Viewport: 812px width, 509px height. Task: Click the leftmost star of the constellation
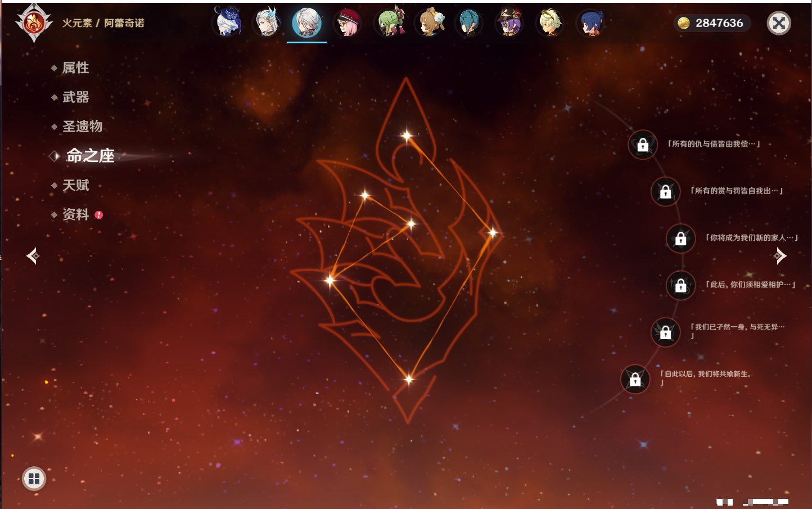coord(330,280)
